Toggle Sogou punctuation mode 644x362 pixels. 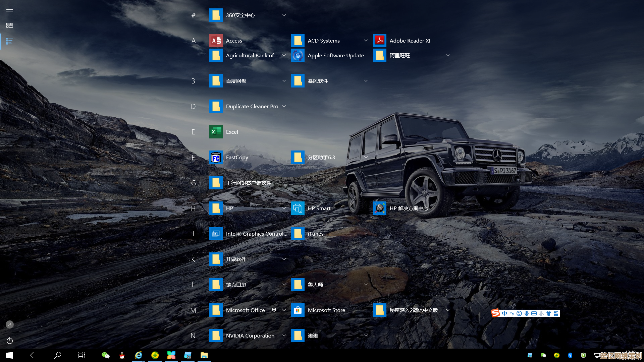[x=512, y=313]
